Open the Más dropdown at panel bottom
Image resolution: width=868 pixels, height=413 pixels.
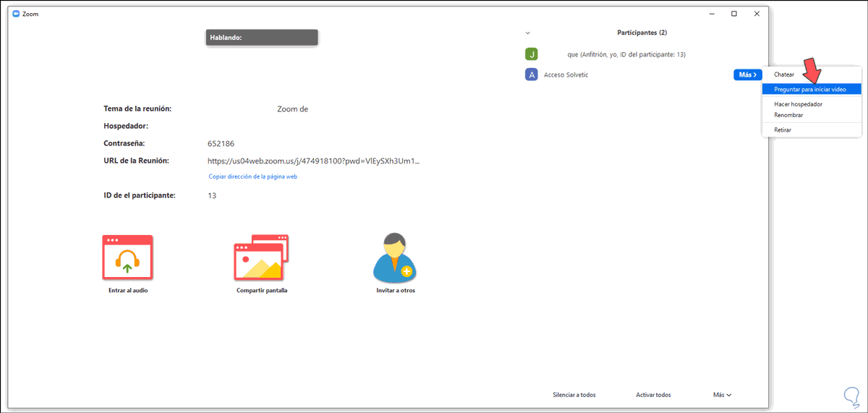pos(722,395)
